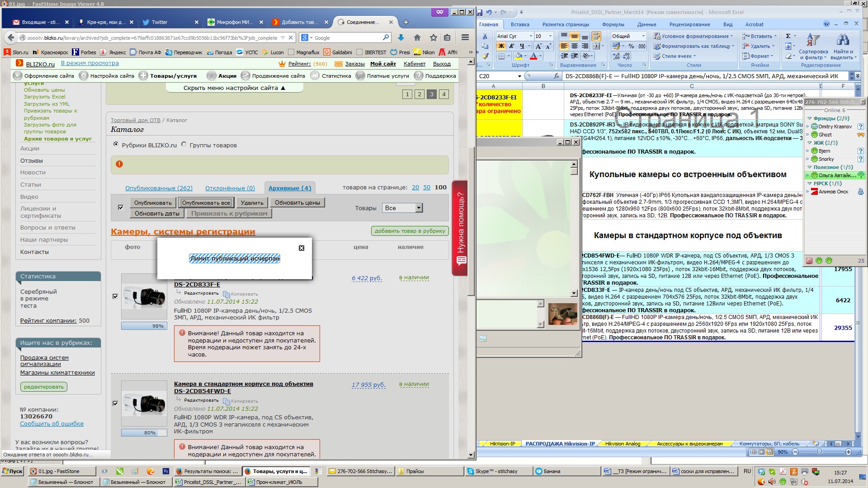Click Undo in Excel quick access toolbar

[489, 12]
